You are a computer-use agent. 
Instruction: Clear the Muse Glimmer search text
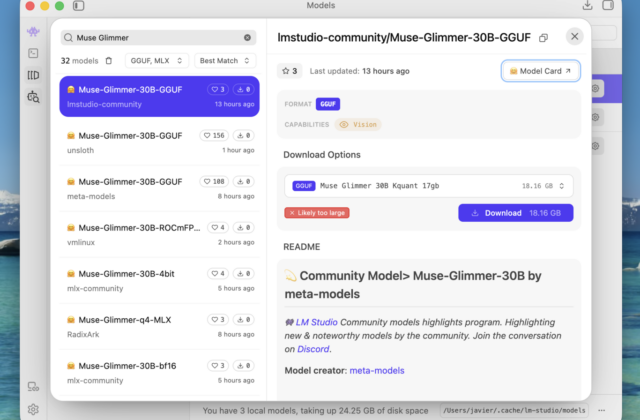(247, 38)
